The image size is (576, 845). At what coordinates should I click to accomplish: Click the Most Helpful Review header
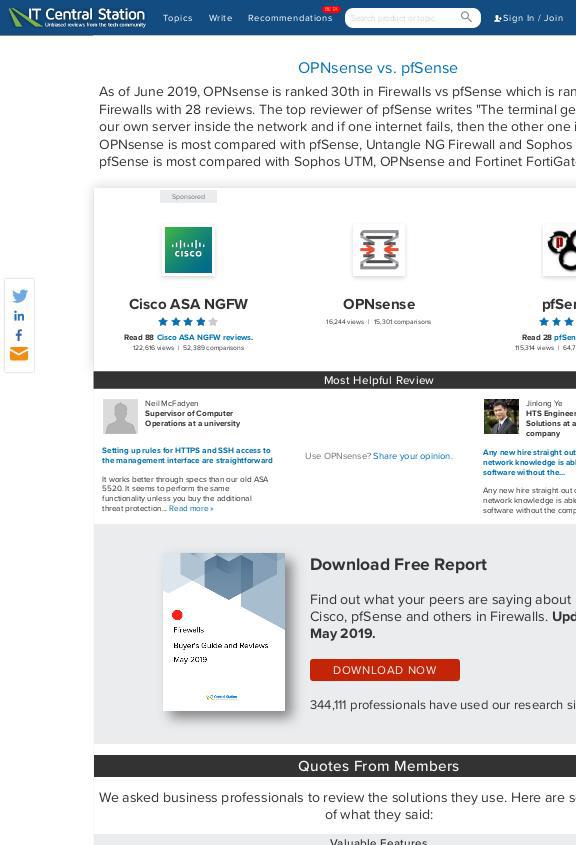click(378, 380)
